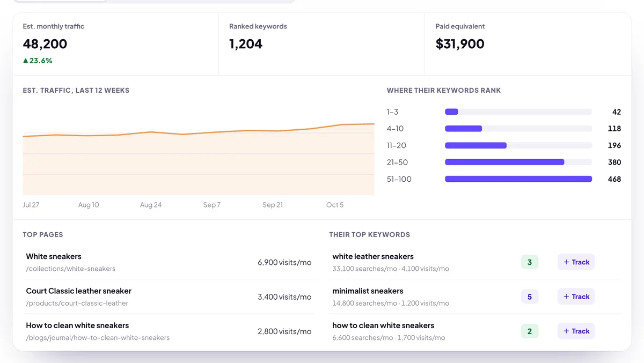
Task: Open the White sneakers top page
Action: pos(169,262)
